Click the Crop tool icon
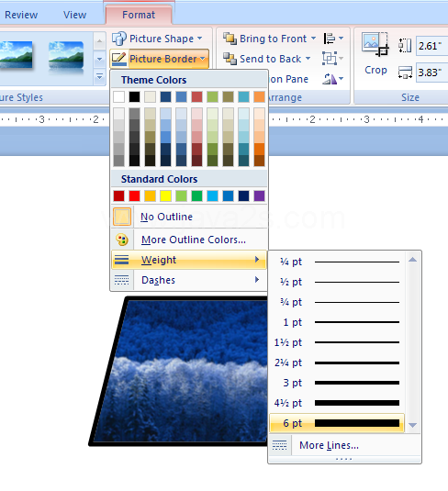 (375, 44)
